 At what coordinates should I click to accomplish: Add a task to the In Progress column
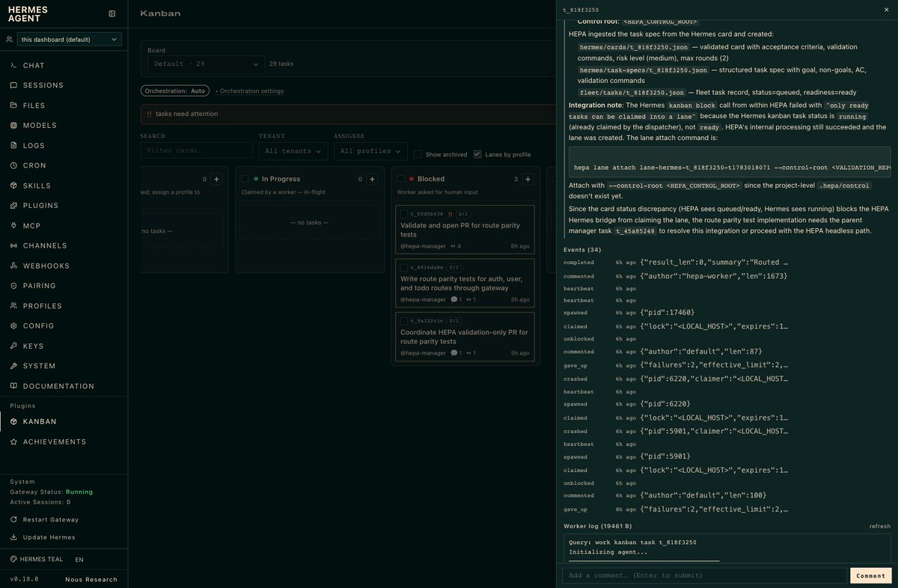pos(372,179)
